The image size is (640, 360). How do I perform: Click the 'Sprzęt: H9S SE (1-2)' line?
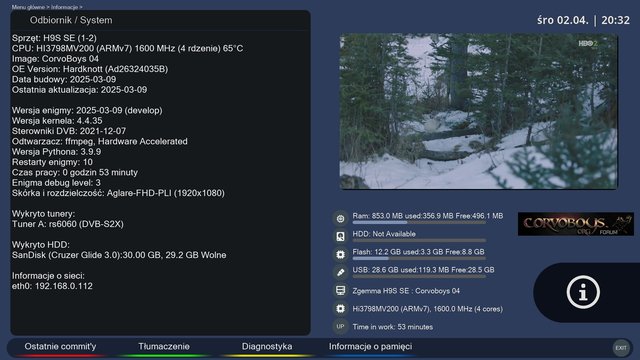coord(54,38)
